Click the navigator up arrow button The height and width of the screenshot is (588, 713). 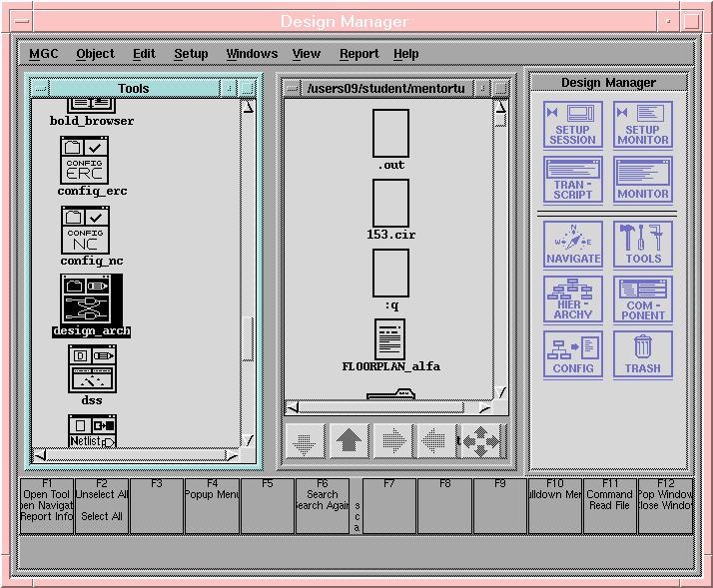[350, 441]
